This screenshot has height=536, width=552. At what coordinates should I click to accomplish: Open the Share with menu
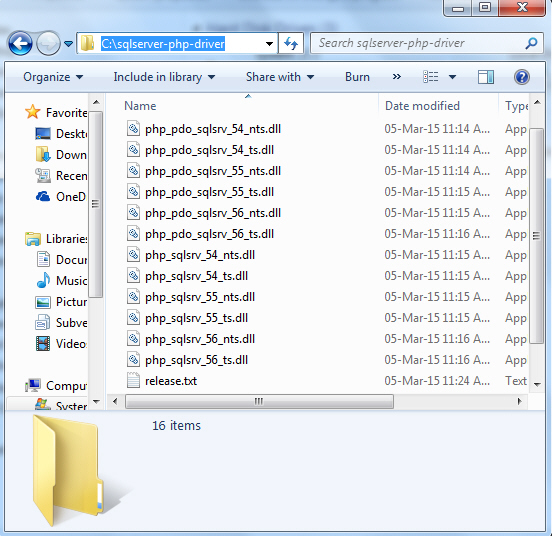click(280, 77)
